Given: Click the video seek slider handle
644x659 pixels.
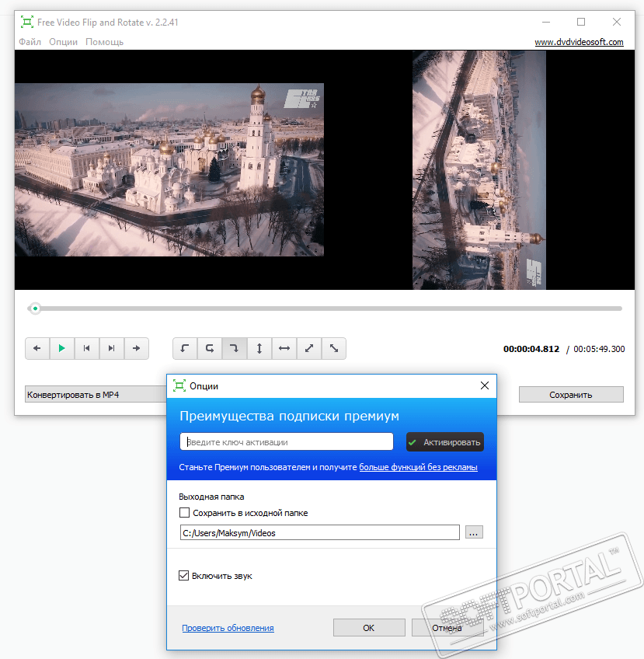Looking at the screenshot, I should tap(35, 309).
